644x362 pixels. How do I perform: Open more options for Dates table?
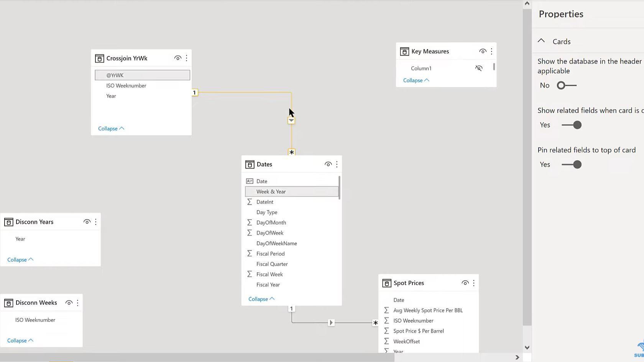[x=337, y=164]
